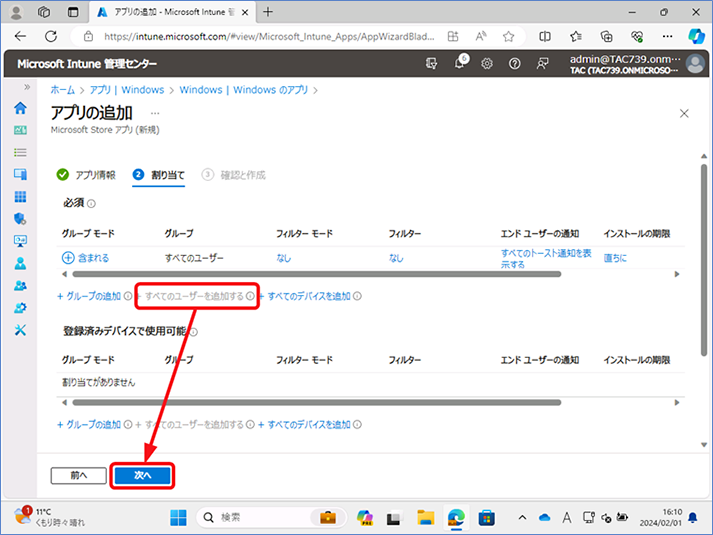Screen dimensions: 713x535
Task: Open Edge split screen icon
Action: tap(545, 36)
